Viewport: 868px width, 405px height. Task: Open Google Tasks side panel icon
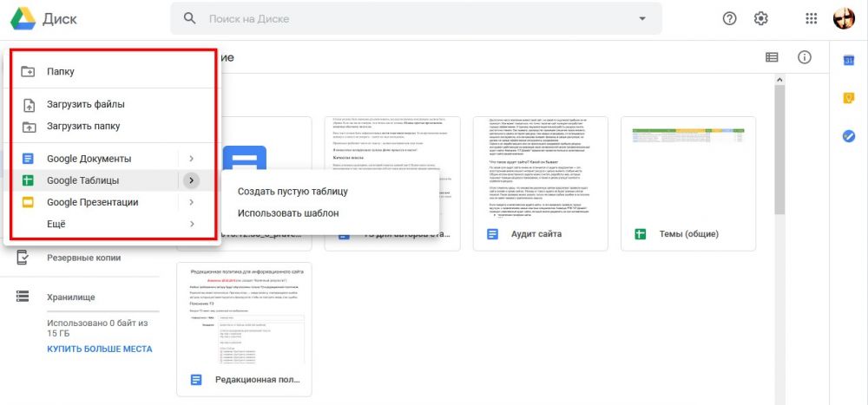[x=849, y=135]
